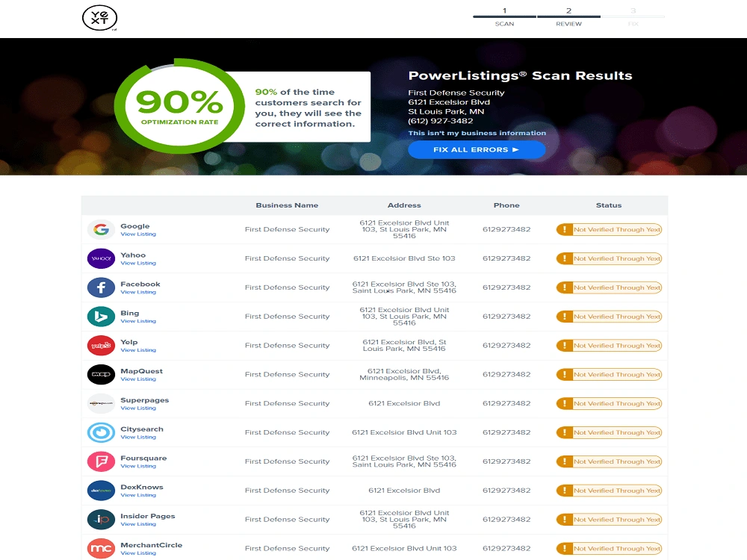Open View Listing under Superpages
747x560 pixels.
pyautogui.click(x=138, y=408)
